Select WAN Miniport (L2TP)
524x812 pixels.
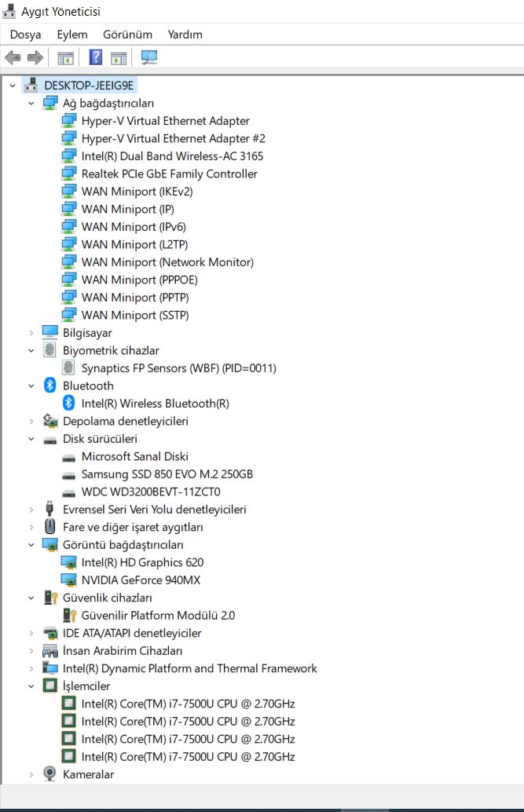(x=135, y=244)
